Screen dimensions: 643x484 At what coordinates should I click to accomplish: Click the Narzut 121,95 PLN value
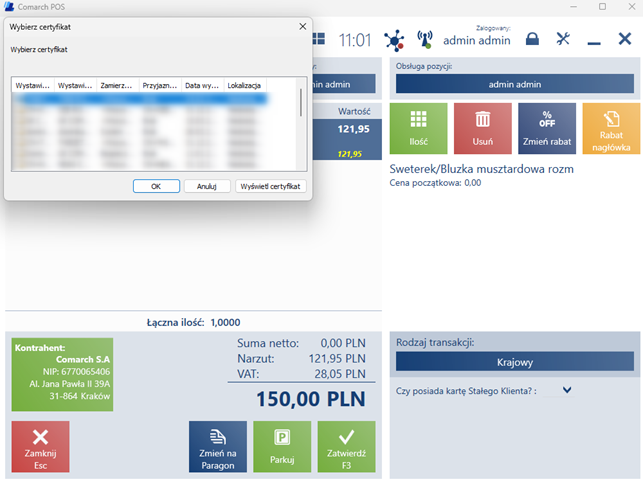(x=337, y=358)
